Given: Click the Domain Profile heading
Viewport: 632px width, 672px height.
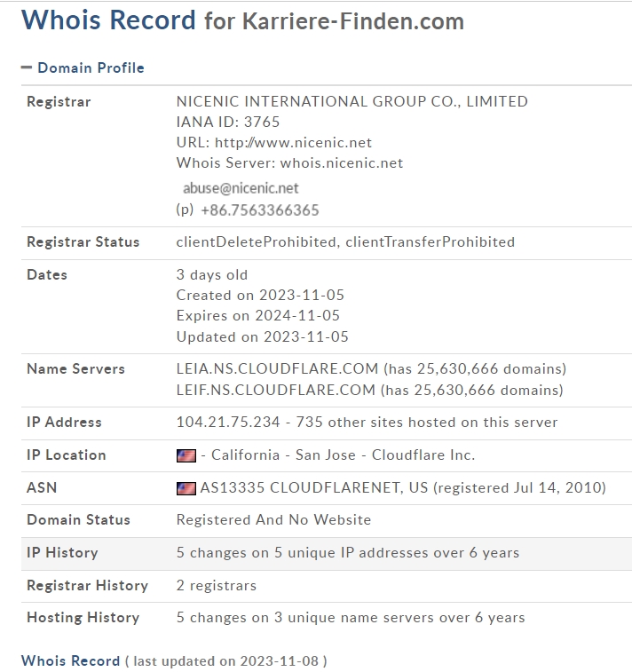Looking at the screenshot, I should point(91,67).
